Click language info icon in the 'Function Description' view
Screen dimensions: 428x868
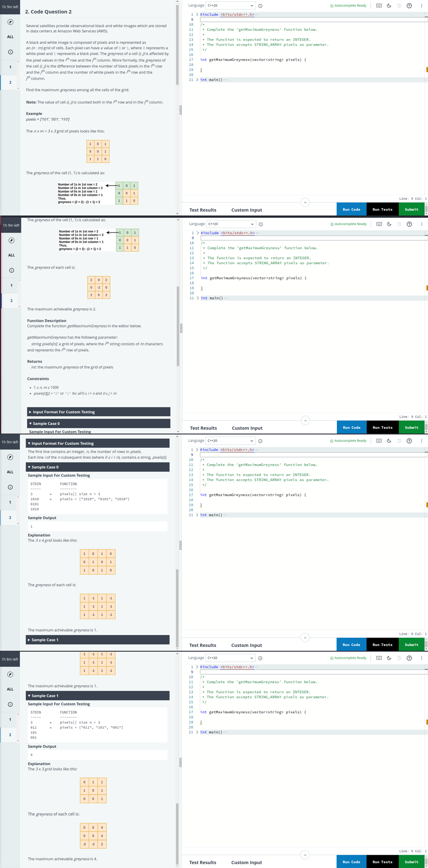[261, 224]
